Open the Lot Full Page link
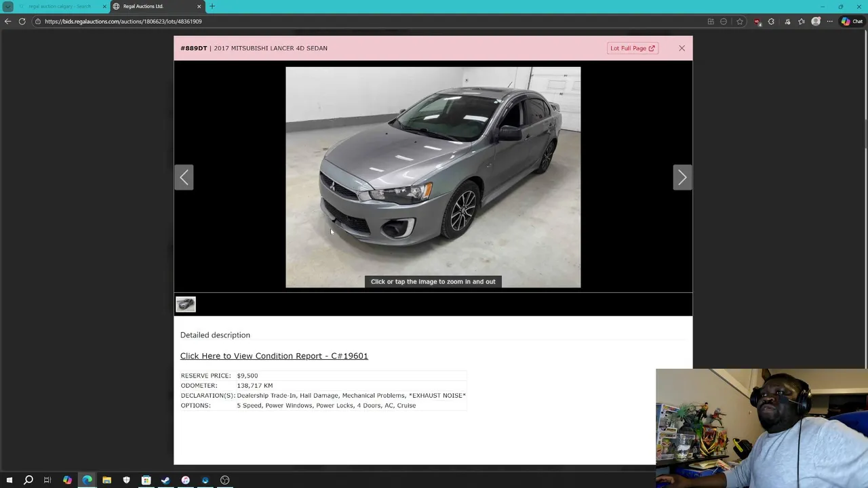868x488 pixels. [x=632, y=48]
